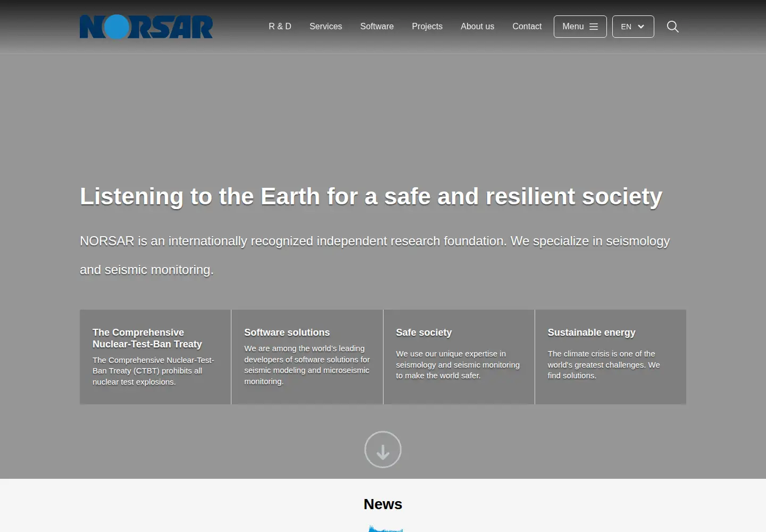The image size is (766, 532).
Task: Click the text 'We are among the world's leading'
Action: point(307,364)
